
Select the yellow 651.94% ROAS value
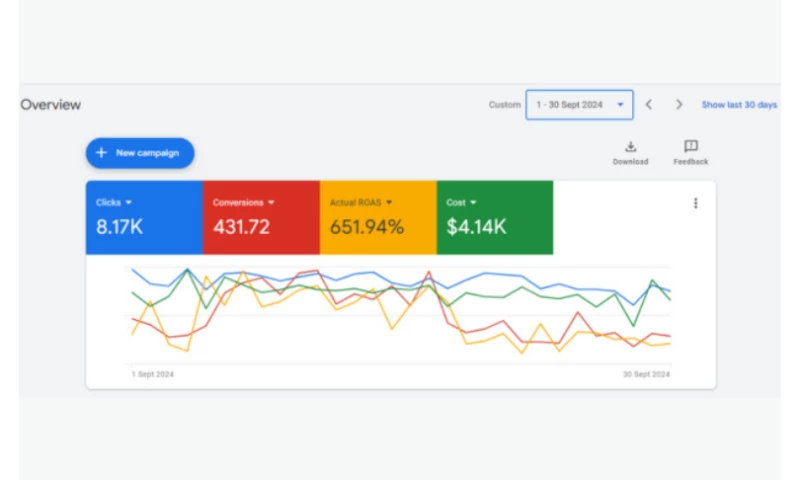pos(367,227)
